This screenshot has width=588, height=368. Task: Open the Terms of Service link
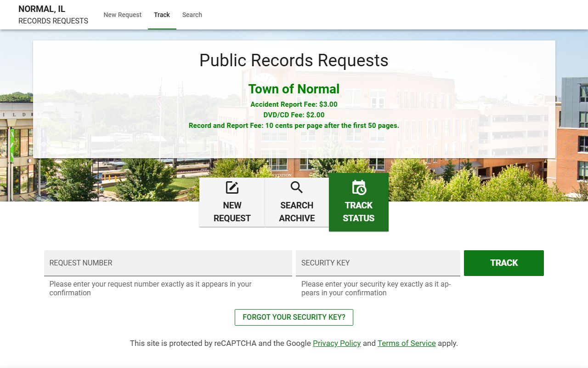(x=407, y=343)
